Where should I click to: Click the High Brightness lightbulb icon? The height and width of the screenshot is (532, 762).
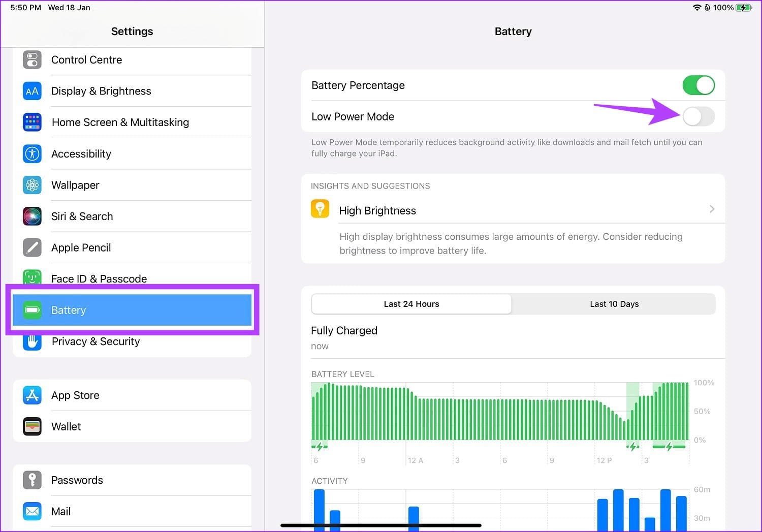(x=320, y=208)
